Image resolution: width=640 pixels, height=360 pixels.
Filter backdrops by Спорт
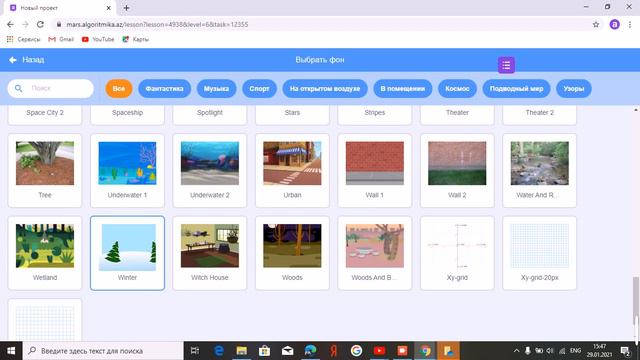click(260, 89)
